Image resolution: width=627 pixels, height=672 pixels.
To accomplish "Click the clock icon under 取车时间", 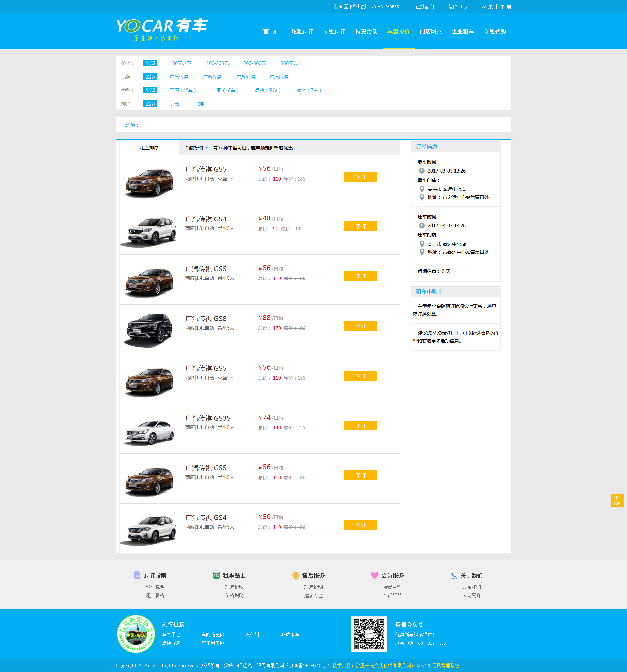I will point(422,171).
